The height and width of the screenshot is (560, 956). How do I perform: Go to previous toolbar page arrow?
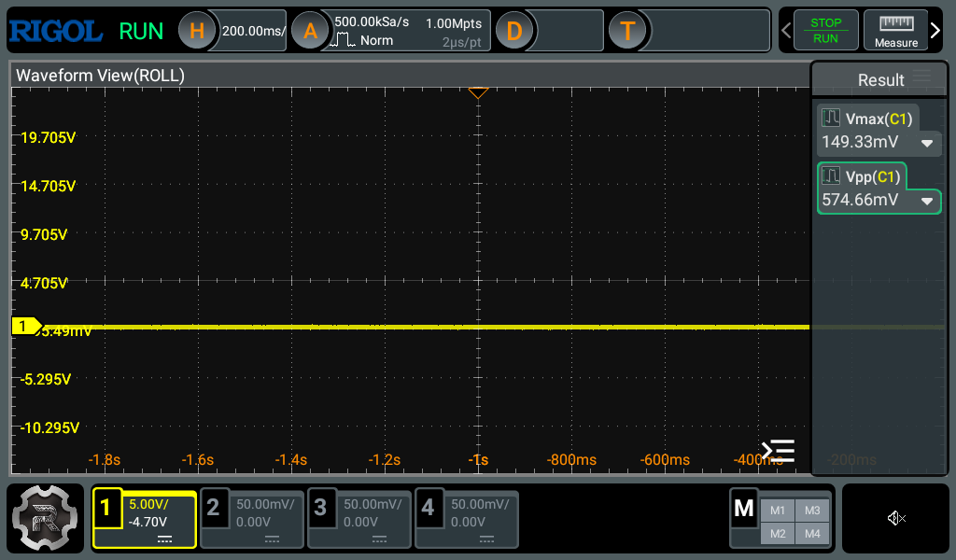click(x=786, y=30)
